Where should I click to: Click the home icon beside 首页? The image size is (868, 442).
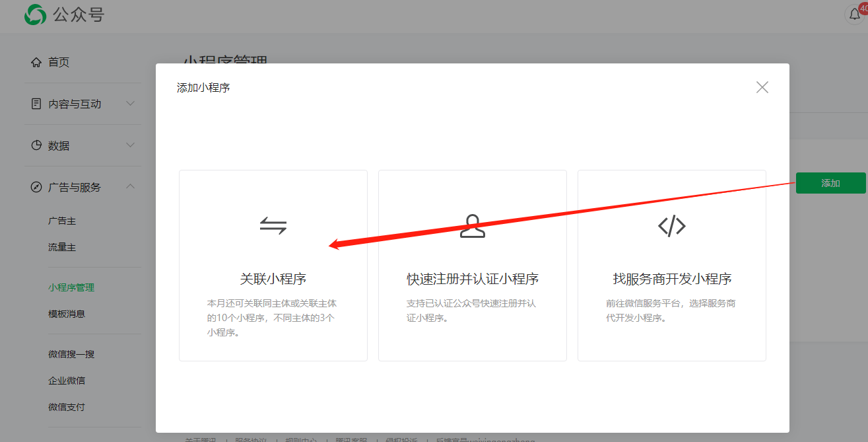pyautogui.click(x=36, y=62)
